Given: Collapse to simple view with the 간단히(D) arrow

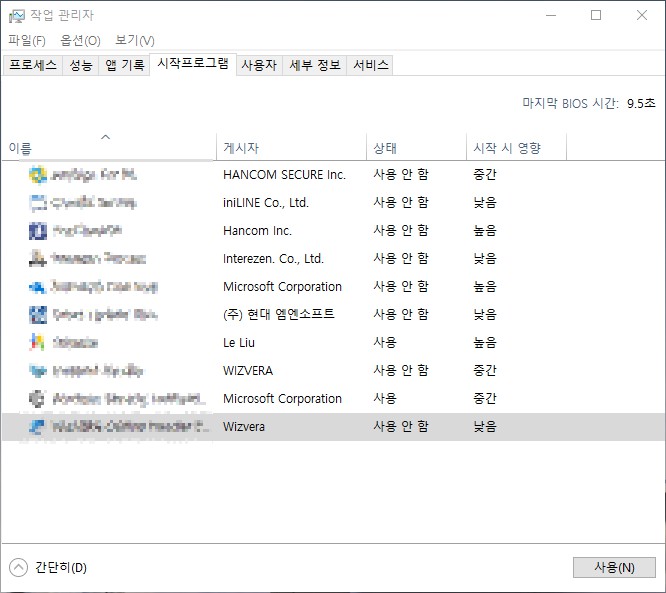Looking at the screenshot, I should [18, 568].
